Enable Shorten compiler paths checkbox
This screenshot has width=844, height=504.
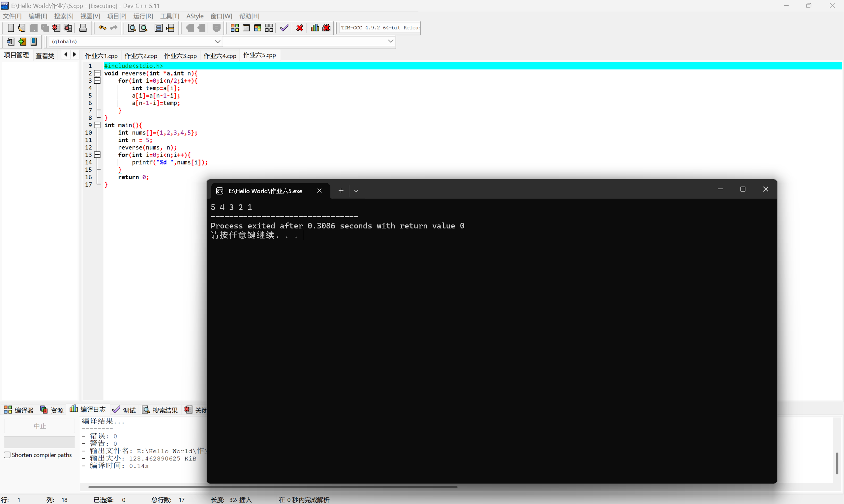tap(7, 455)
